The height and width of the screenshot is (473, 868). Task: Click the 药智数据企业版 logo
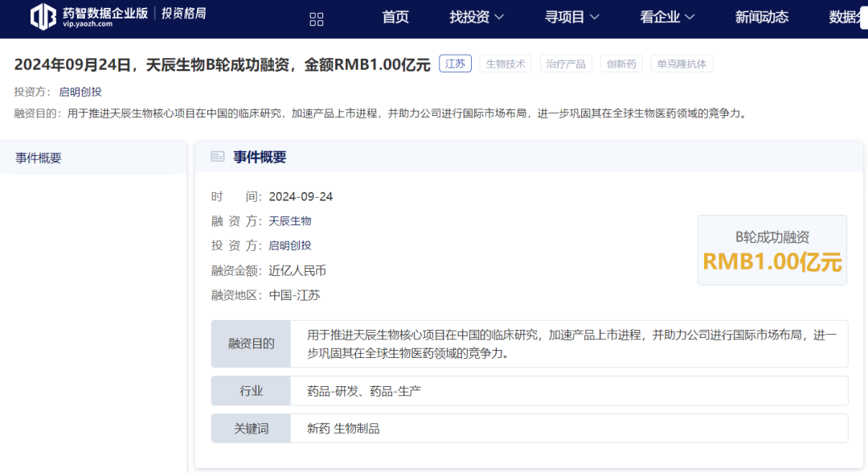coord(89,17)
